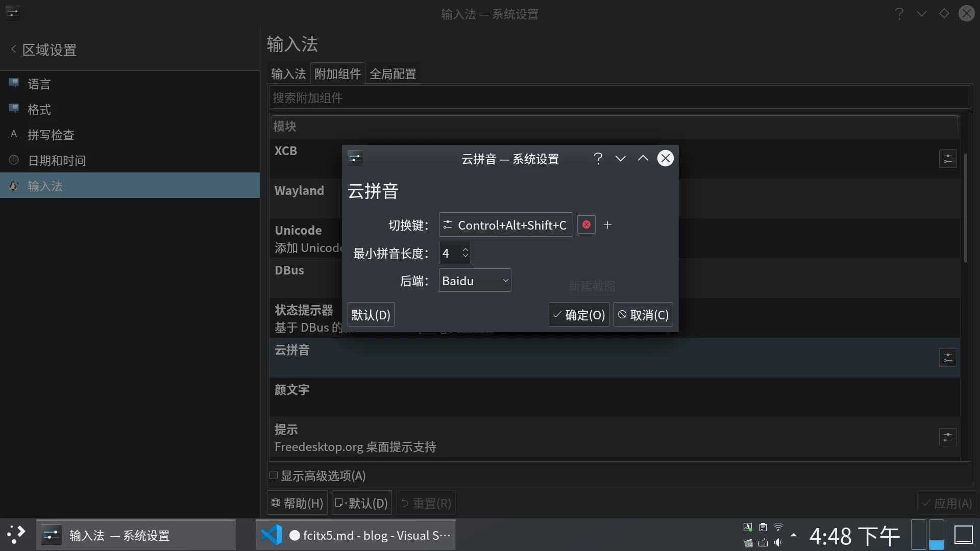Go back via the 区域设置 arrow
Screen dimensions: 980x551
pos(13,49)
